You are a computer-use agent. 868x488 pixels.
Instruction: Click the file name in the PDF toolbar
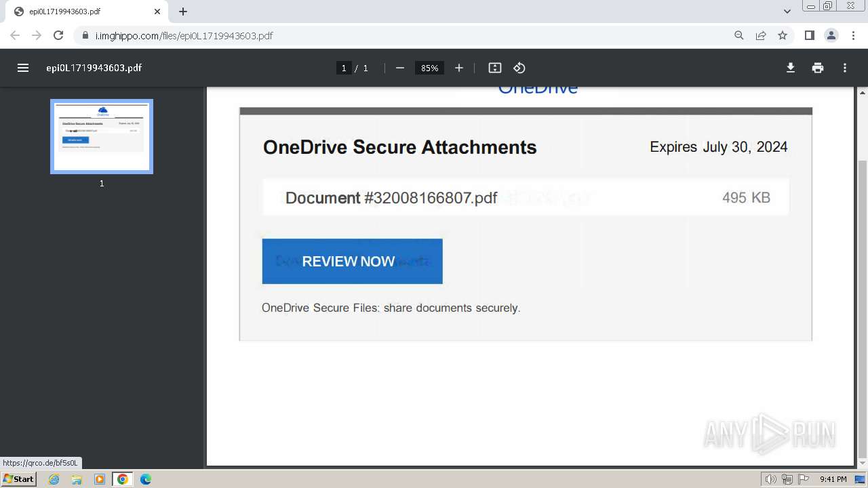coord(94,68)
